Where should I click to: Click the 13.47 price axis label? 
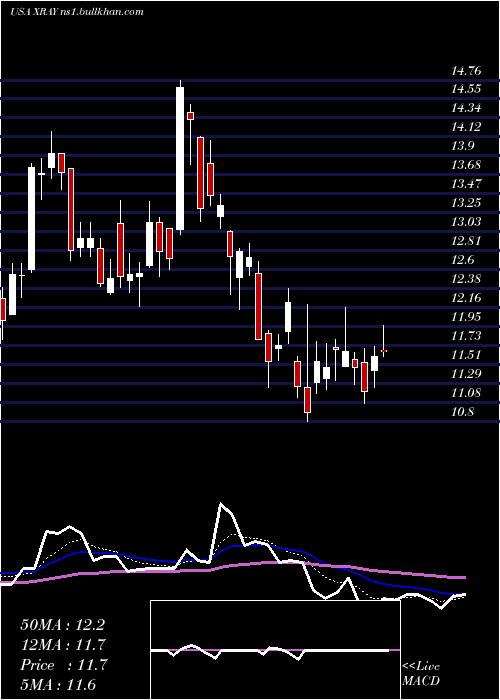point(466,184)
